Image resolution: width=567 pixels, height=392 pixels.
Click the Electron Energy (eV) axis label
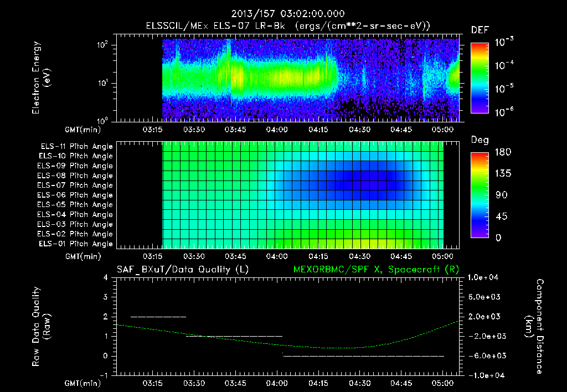click(41, 78)
